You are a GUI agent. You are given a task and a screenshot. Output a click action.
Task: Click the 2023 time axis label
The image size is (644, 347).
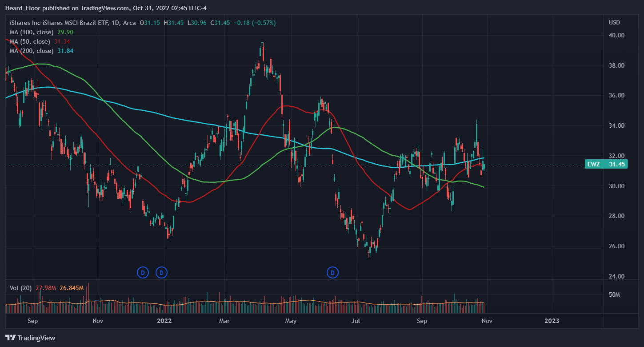pyautogui.click(x=552, y=320)
